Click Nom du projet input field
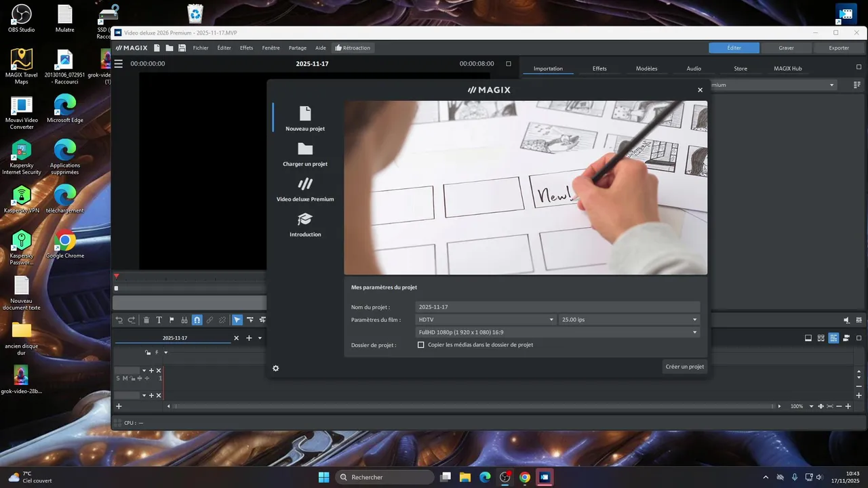 point(557,307)
